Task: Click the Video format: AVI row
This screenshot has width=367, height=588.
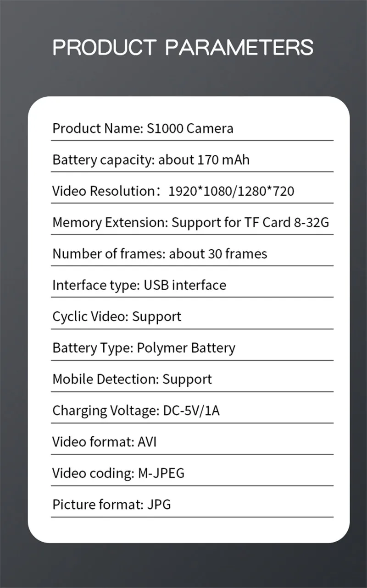Action: pyautogui.click(x=105, y=442)
